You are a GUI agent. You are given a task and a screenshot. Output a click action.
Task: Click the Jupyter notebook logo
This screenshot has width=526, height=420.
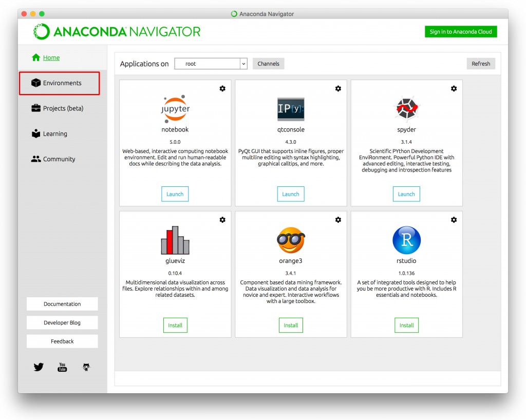coord(175,109)
